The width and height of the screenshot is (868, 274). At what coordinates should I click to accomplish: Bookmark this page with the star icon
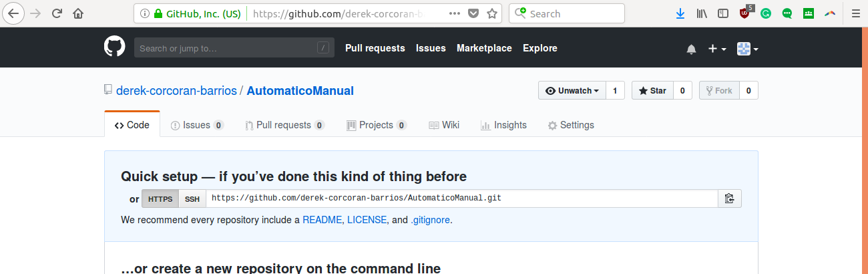pos(492,13)
